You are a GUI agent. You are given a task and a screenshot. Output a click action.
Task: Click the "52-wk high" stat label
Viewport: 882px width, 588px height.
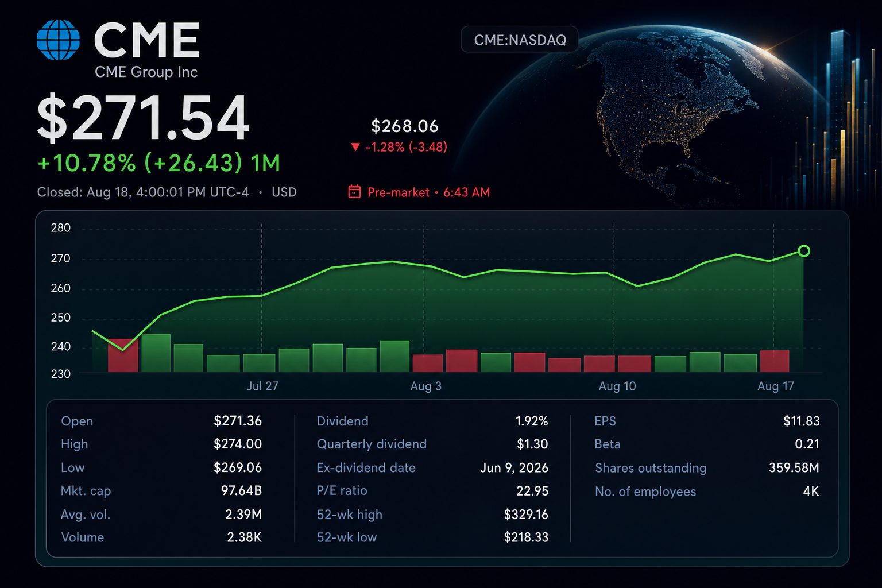(x=349, y=514)
